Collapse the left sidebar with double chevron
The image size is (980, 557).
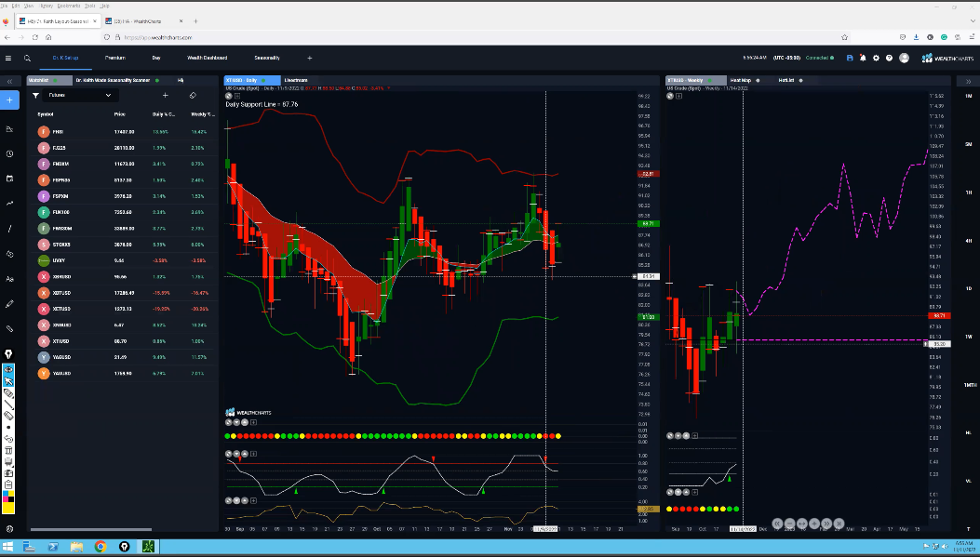[x=9, y=81]
